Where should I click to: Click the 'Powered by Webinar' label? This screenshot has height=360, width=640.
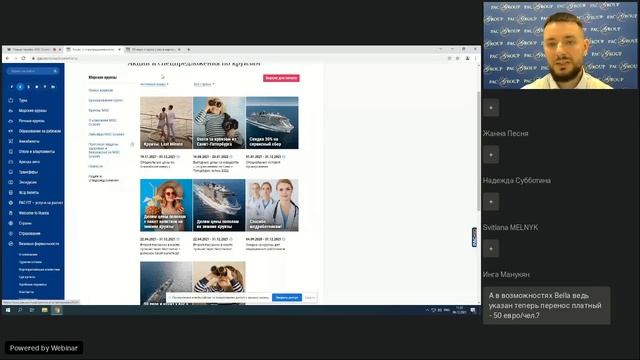[44, 348]
